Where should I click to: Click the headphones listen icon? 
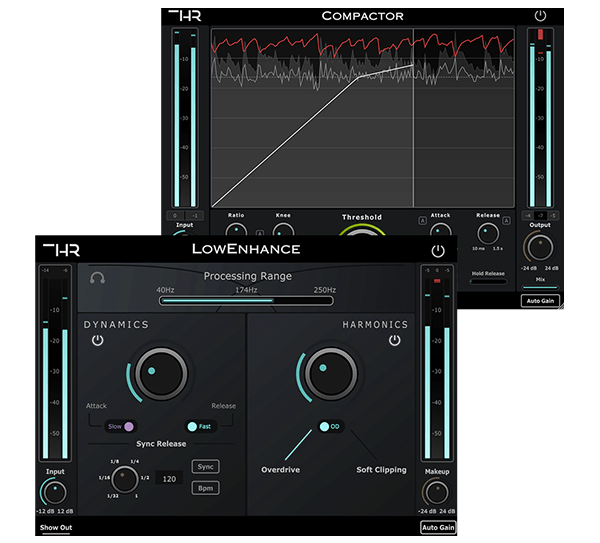click(96, 278)
